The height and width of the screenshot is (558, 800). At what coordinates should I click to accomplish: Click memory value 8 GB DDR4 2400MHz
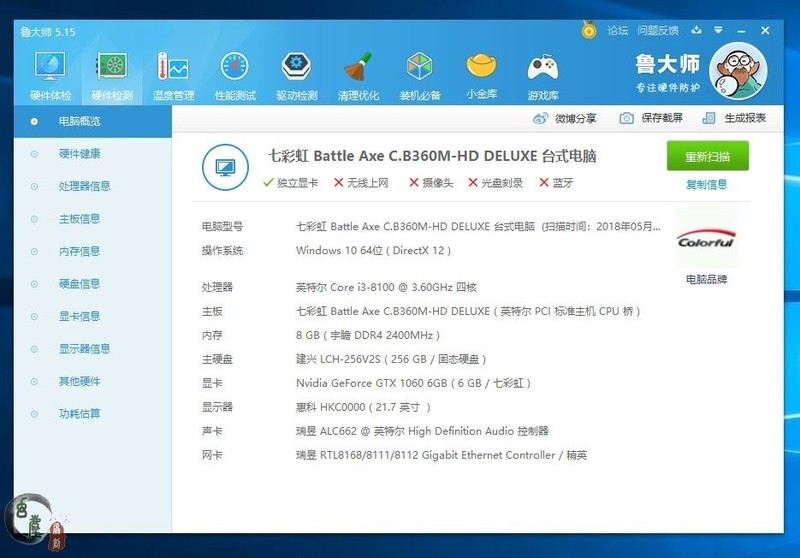point(368,335)
